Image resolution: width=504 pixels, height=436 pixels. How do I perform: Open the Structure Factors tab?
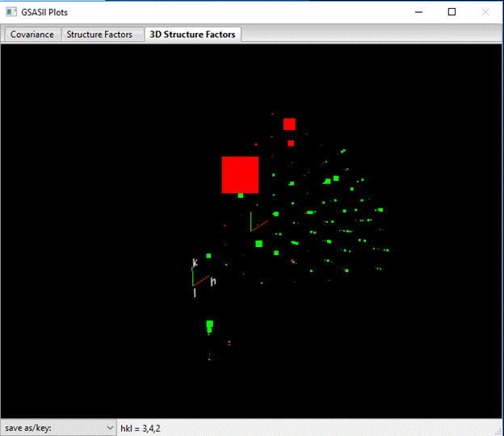pos(99,35)
